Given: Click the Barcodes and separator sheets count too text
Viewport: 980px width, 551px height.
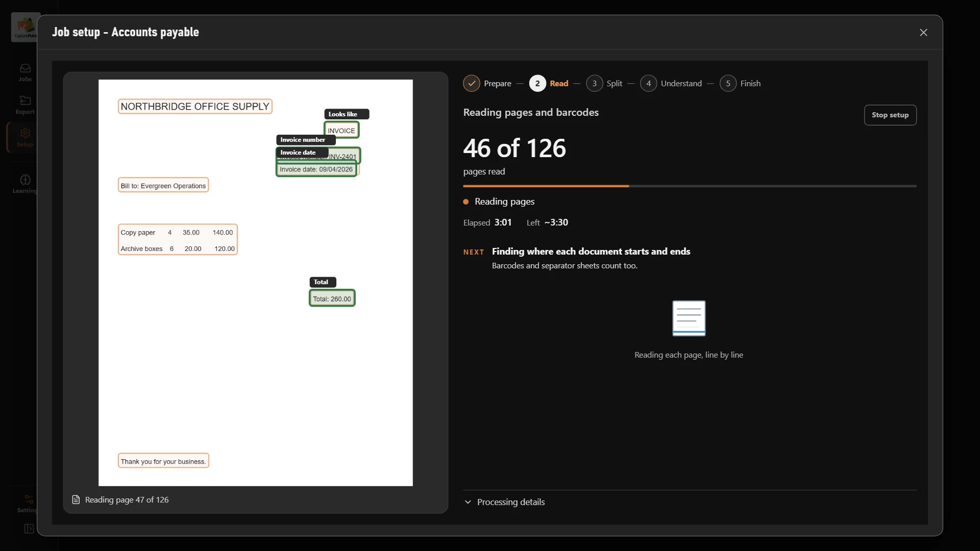Looking at the screenshot, I should (x=565, y=266).
